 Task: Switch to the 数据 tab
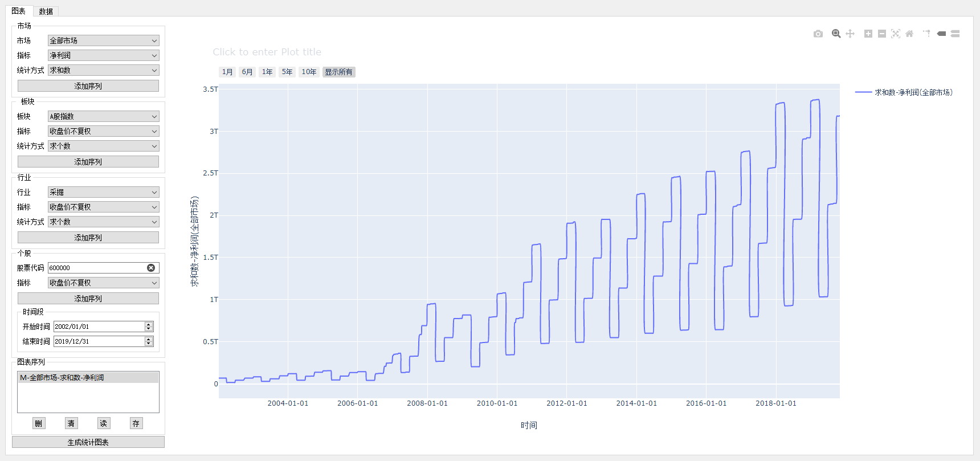tap(46, 11)
